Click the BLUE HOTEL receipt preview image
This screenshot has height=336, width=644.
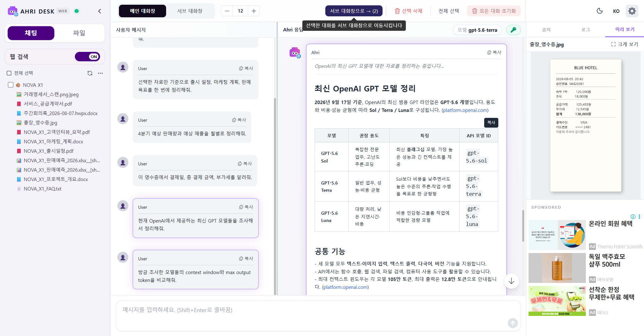pyautogui.click(x=585, y=125)
